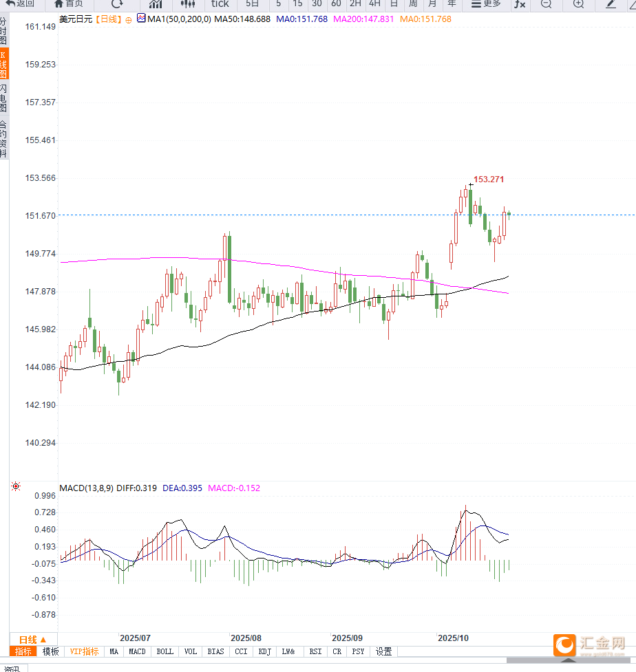636x672 pixels.
Task: Switch to 年 yearly timeframe
Action: tap(452, 4)
